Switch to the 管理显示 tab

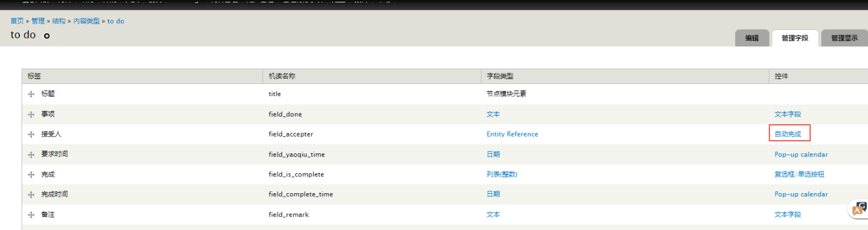tap(844, 38)
